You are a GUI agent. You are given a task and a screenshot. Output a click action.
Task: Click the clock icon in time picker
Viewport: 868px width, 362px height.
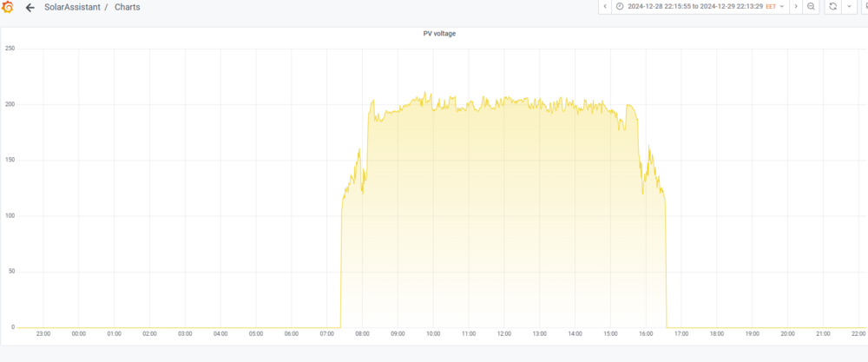point(620,7)
